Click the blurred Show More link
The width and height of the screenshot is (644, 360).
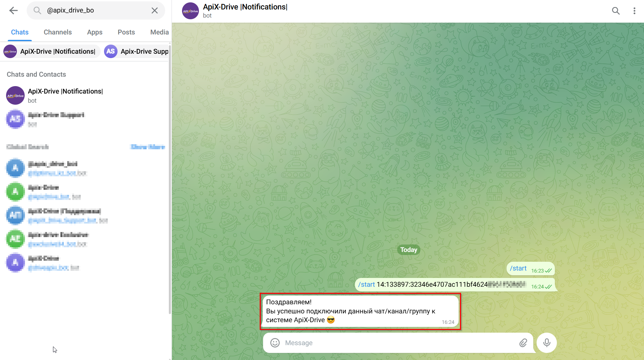point(148,147)
